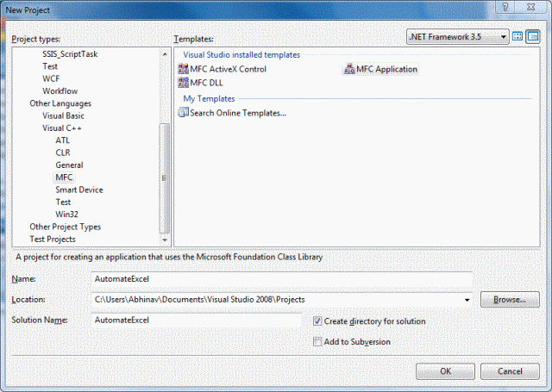Viewport: 552px width, 392px height.
Task: Switch to small icons view
Action: [533, 36]
